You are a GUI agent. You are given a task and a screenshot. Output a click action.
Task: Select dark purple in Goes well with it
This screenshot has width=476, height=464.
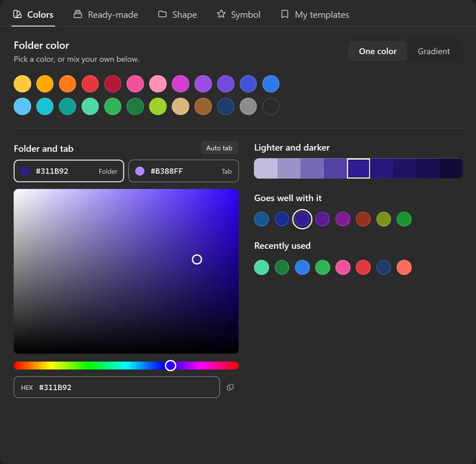[x=322, y=219]
